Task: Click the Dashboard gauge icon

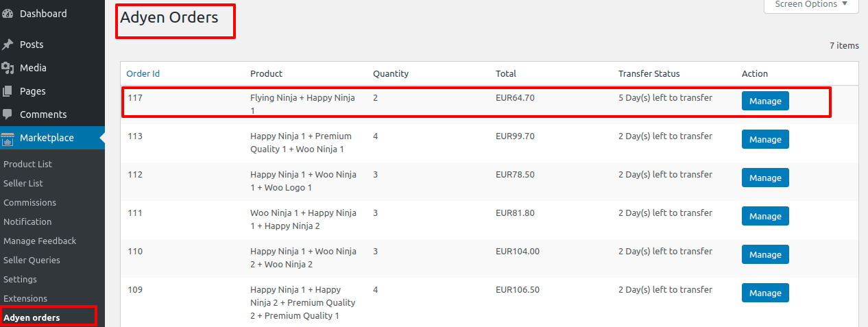Action: tap(8, 14)
